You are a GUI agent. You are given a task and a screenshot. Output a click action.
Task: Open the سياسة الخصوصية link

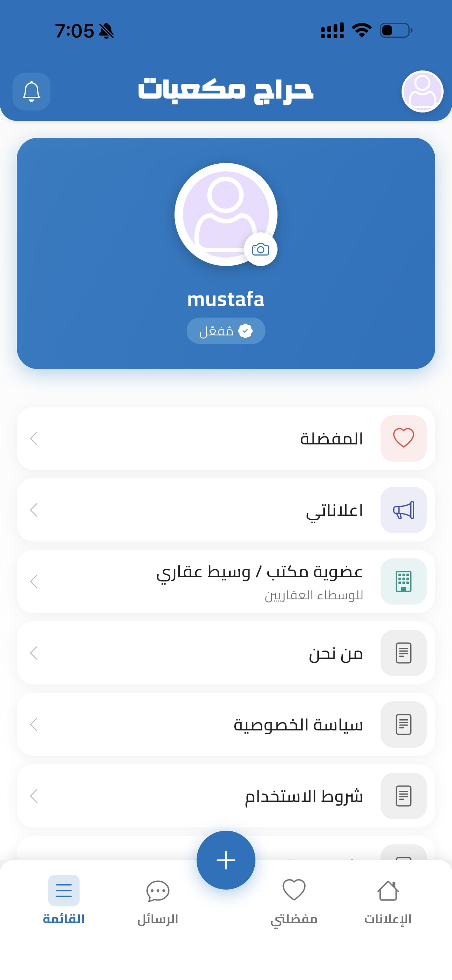pyautogui.click(x=298, y=725)
